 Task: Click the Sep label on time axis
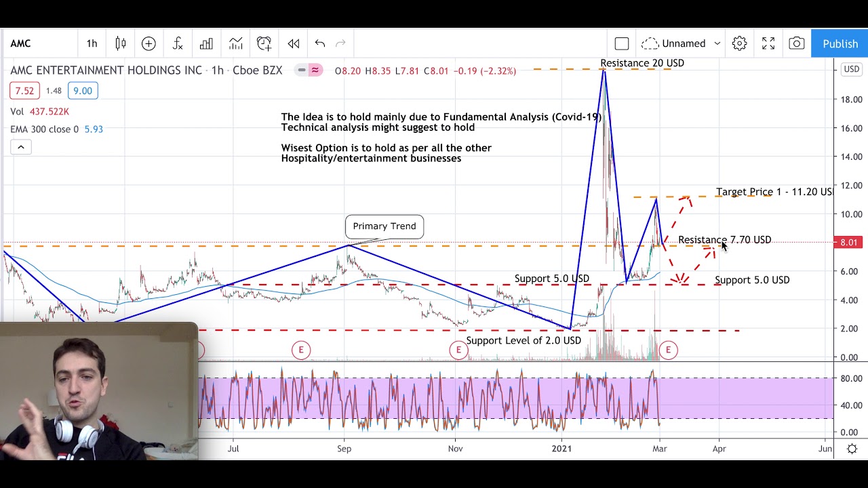344,449
